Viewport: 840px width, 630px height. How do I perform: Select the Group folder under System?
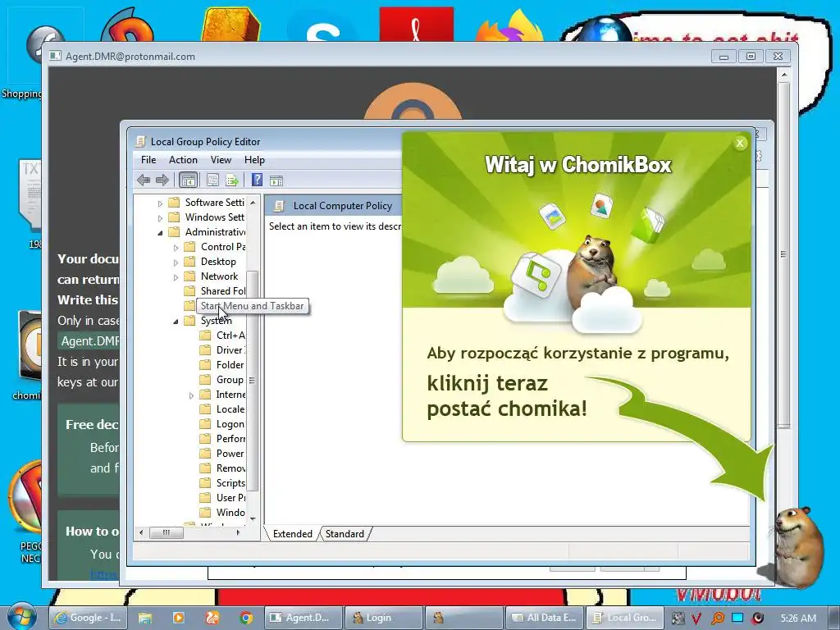pos(230,379)
